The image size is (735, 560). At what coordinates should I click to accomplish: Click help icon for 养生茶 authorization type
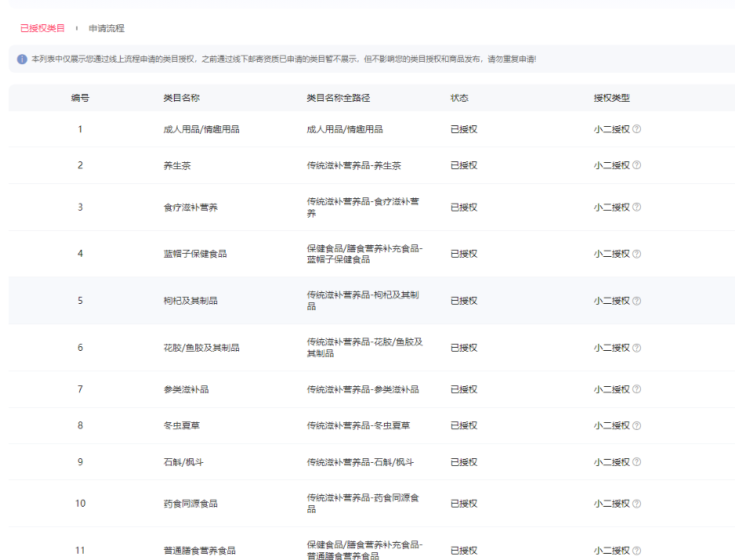tap(636, 165)
